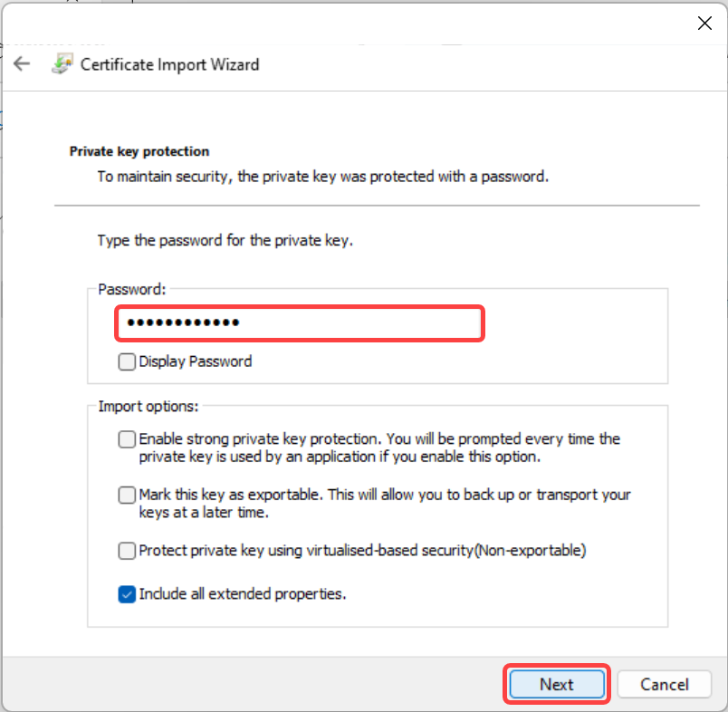728x712 pixels.
Task: Uncheck Include all extended properties
Action: pyautogui.click(x=127, y=594)
